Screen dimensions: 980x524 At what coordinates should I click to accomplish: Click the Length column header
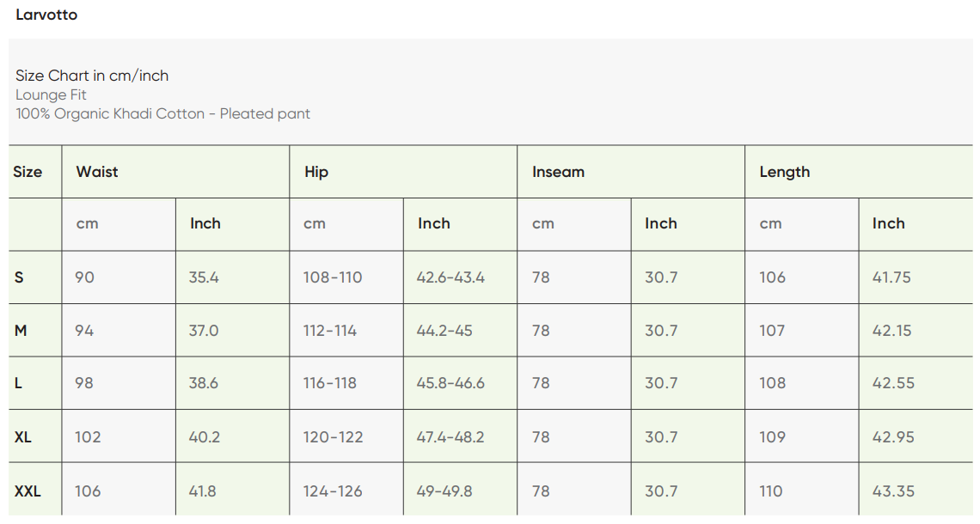point(784,172)
